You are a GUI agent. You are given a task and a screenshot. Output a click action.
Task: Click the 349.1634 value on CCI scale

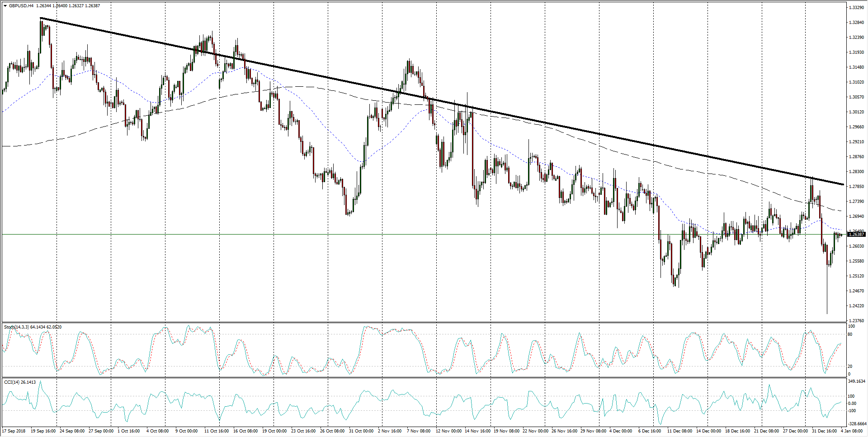point(857,381)
